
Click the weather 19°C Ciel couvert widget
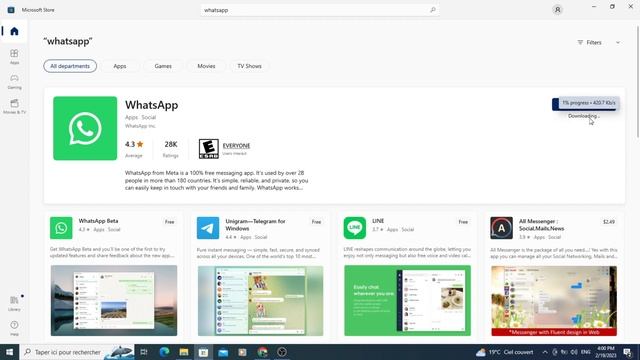(504, 352)
